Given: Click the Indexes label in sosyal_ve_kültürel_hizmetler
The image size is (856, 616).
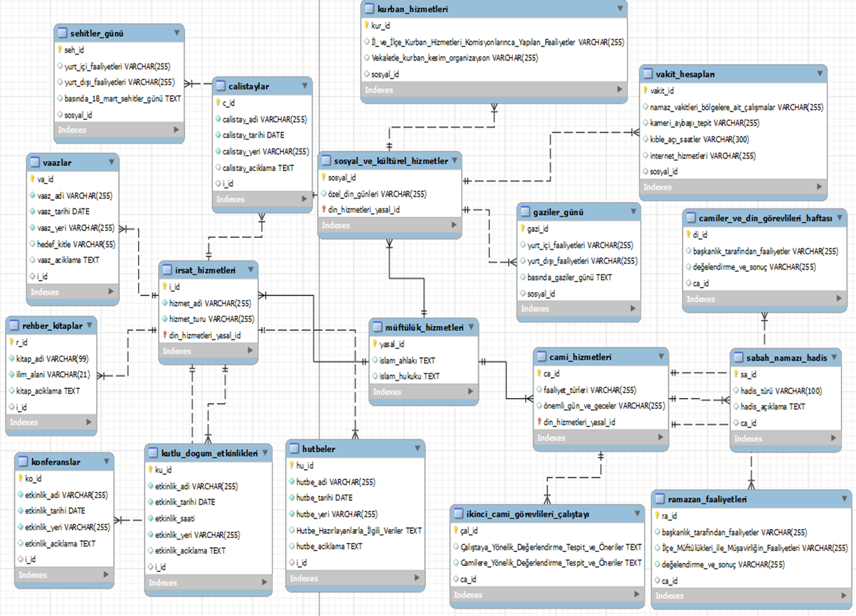Looking at the screenshot, I should click(x=335, y=225).
